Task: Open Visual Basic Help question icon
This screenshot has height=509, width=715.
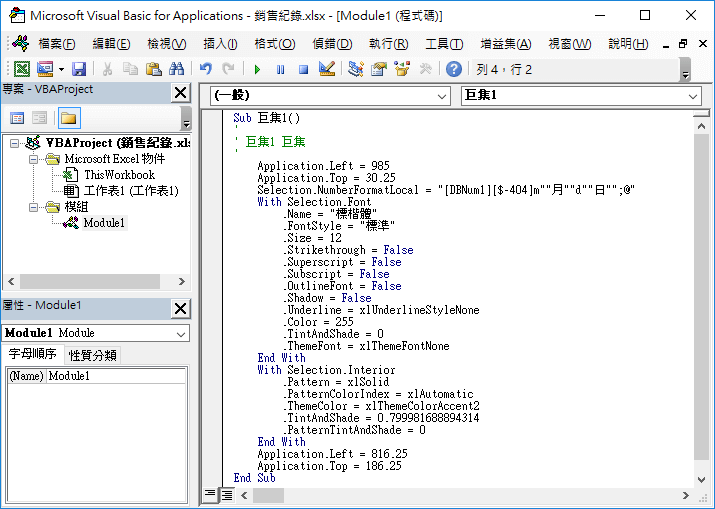Action: [454, 69]
